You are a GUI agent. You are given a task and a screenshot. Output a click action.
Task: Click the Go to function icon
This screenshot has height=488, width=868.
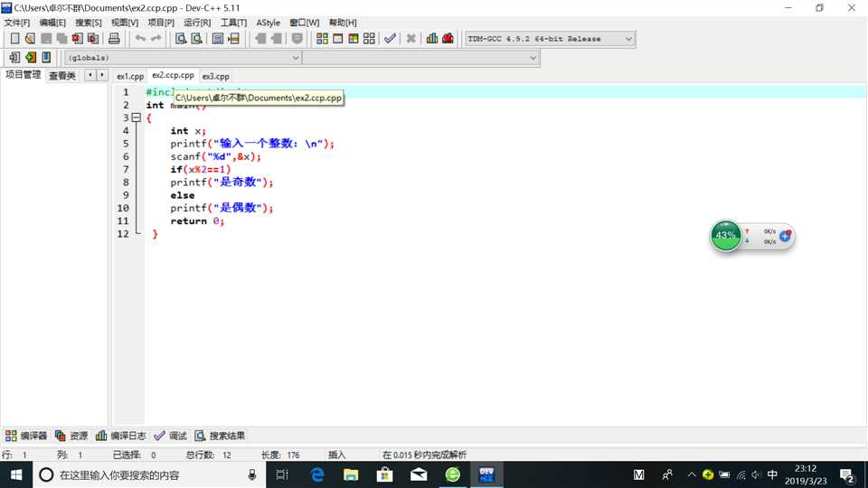pos(218,38)
